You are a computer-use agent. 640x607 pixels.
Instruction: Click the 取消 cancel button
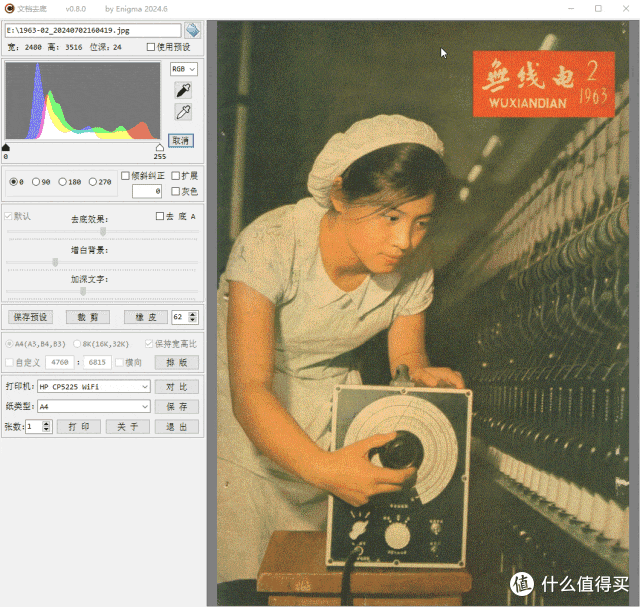pos(181,141)
